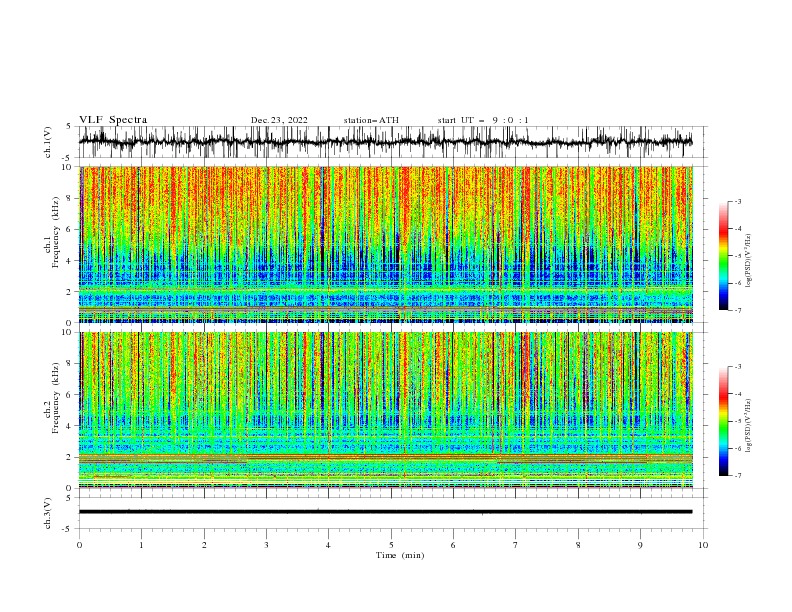Click the "6" tick on the time axis

453,545
